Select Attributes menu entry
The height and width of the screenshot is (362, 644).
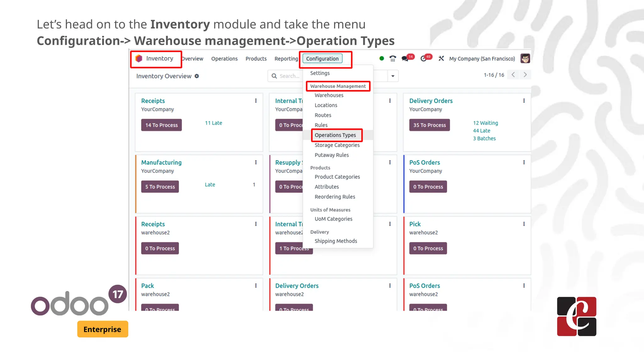coord(327,187)
